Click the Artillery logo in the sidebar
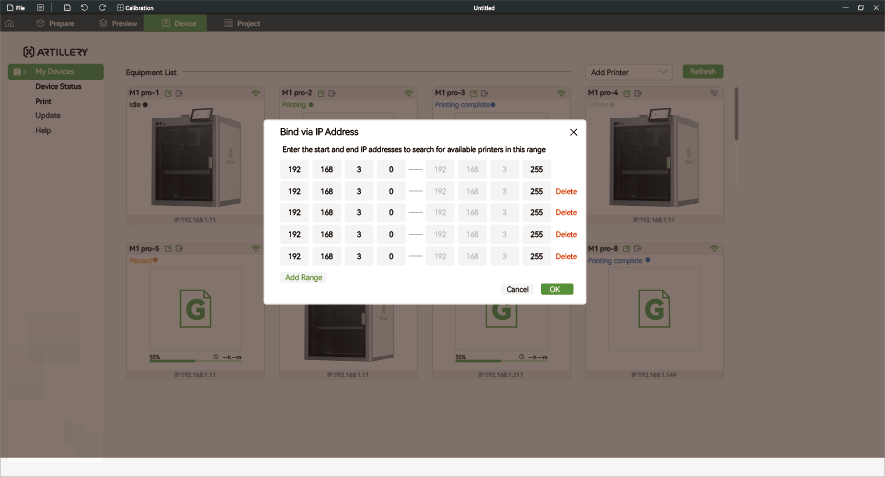This screenshot has width=885, height=477. pyautogui.click(x=55, y=52)
